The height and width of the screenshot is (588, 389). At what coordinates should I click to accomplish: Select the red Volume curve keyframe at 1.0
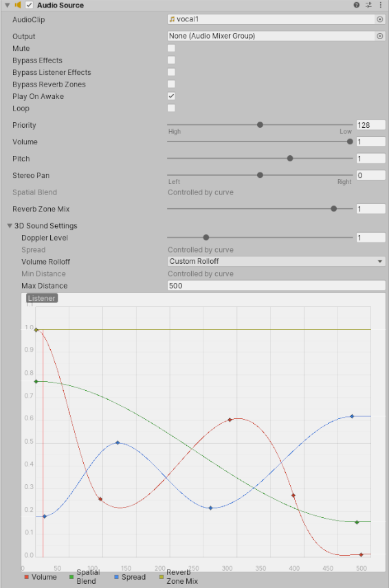tap(36, 330)
